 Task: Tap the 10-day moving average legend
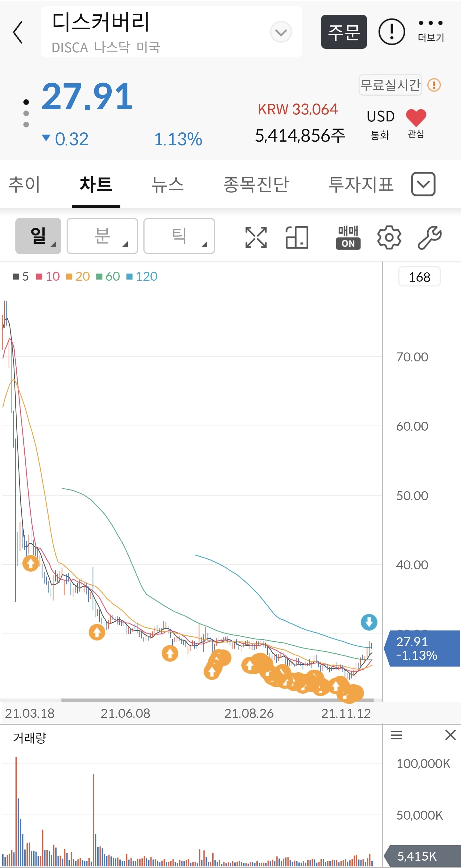(x=48, y=276)
